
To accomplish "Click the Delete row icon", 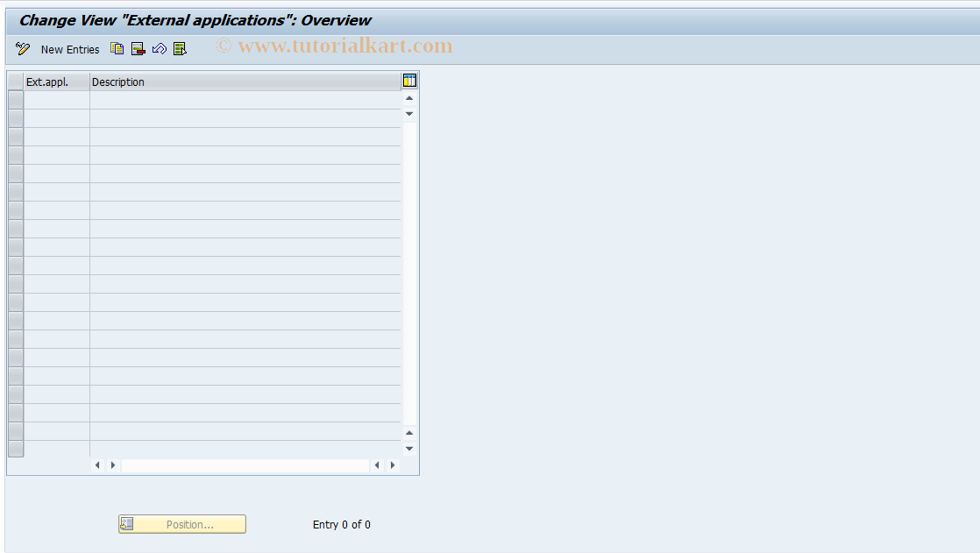I will pos(138,49).
